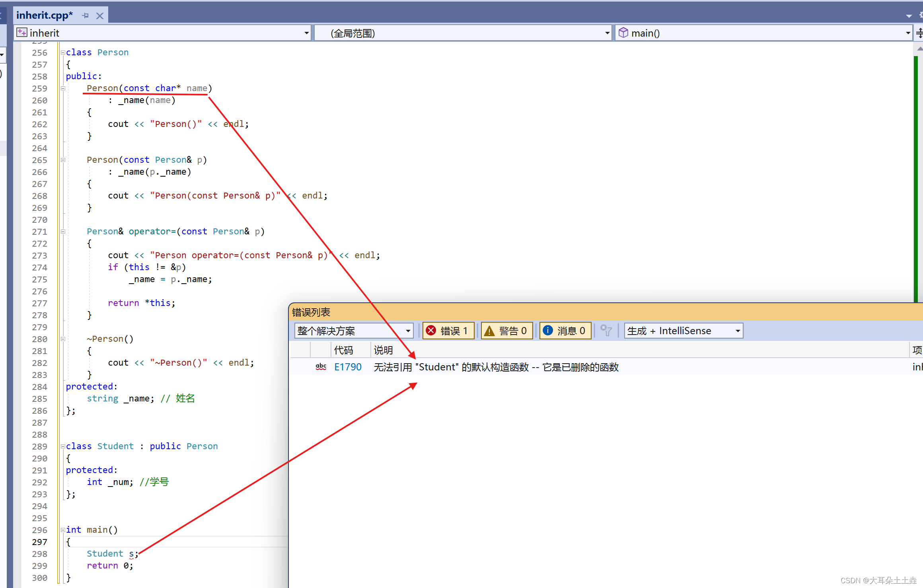Open error code E1790 link
The width and height of the screenshot is (923, 588).
point(348,367)
